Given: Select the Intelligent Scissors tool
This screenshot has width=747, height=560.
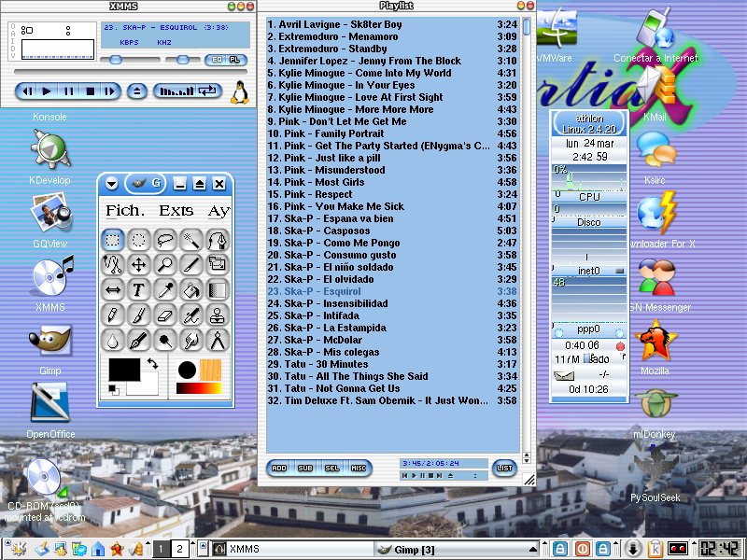Looking at the screenshot, I should point(113,265).
